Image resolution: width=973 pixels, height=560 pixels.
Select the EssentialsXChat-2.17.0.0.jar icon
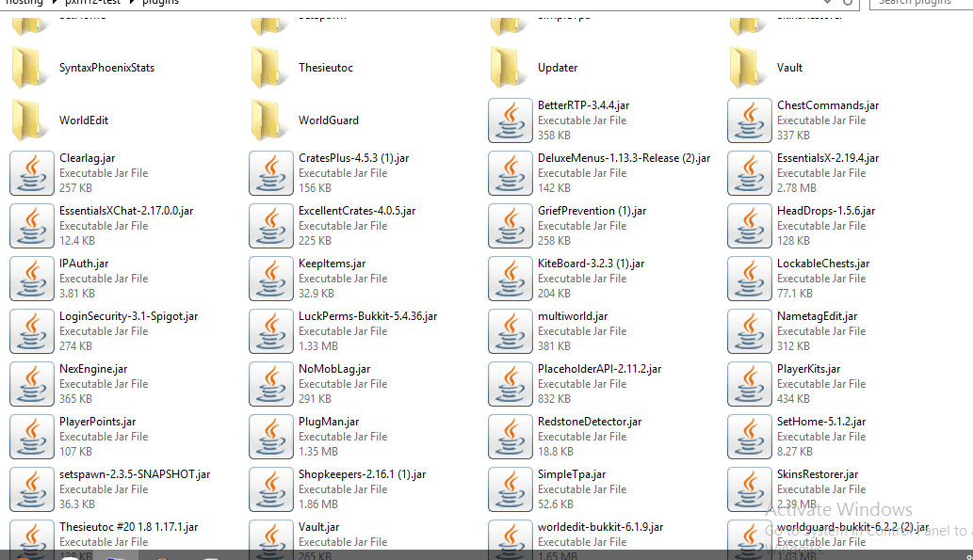32,226
